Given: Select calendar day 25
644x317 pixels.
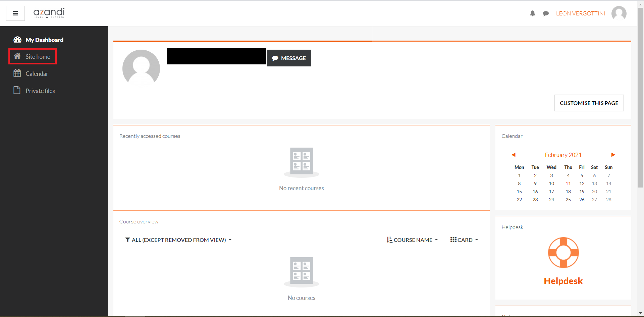Looking at the screenshot, I should (x=568, y=200).
